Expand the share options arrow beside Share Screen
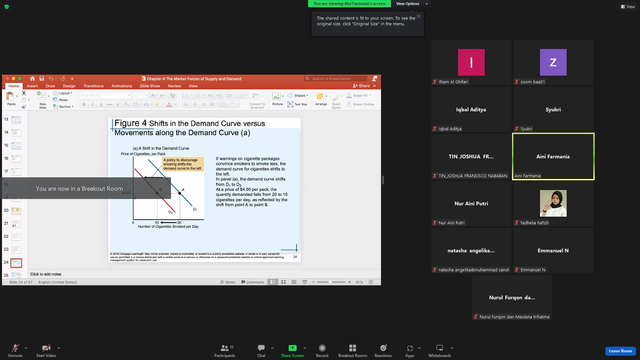Image resolution: width=640 pixels, height=360 pixels. (304, 348)
